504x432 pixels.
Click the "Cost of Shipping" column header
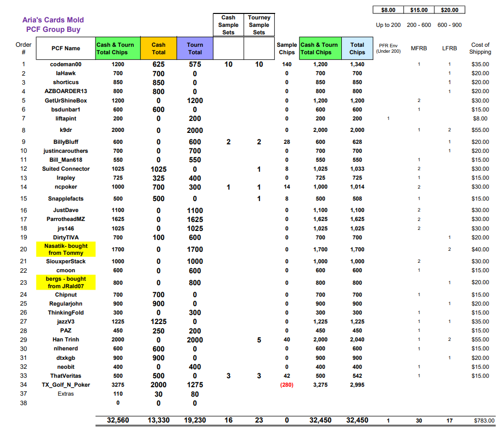coord(480,48)
